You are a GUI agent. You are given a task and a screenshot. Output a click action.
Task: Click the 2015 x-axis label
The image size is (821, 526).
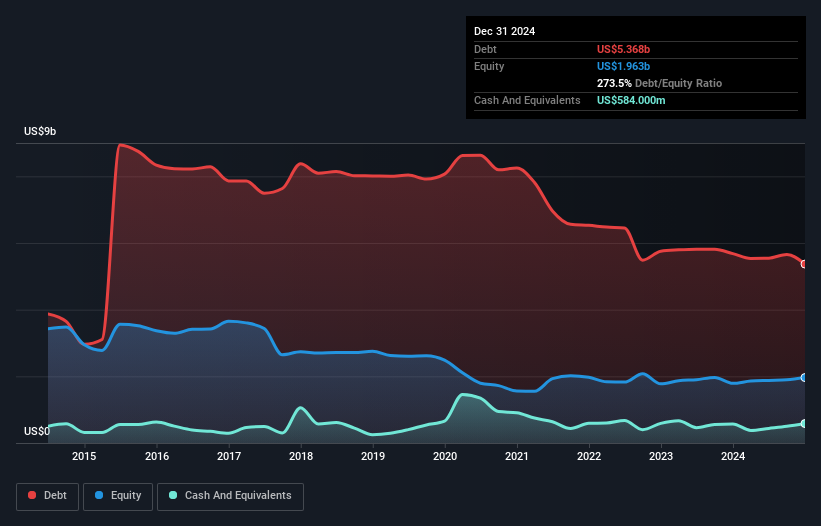tap(84, 456)
